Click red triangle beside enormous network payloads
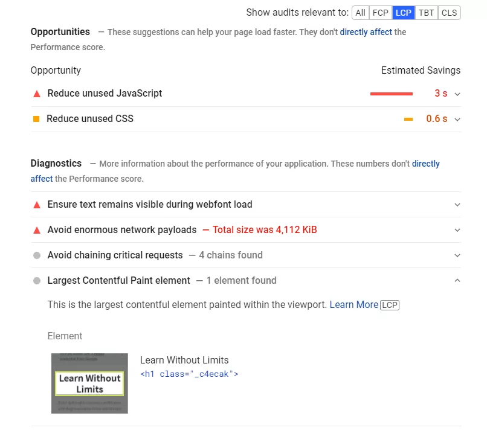 click(37, 230)
